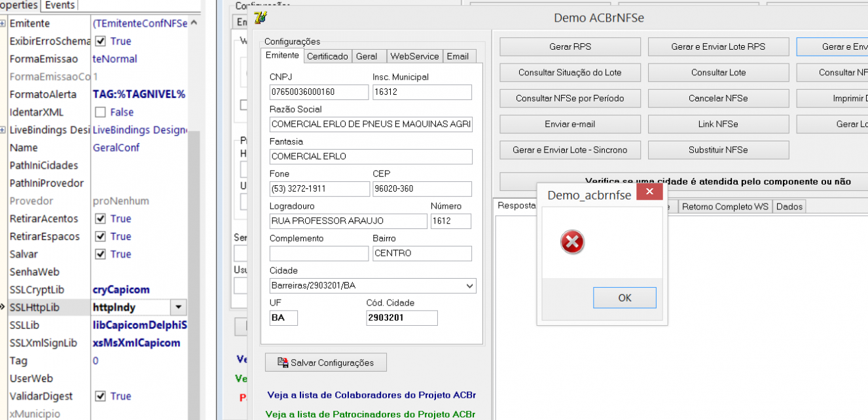This screenshot has height=420, width=868.
Task: Toggle the ExibirErroSchema checkbox
Action: click(100, 41)
